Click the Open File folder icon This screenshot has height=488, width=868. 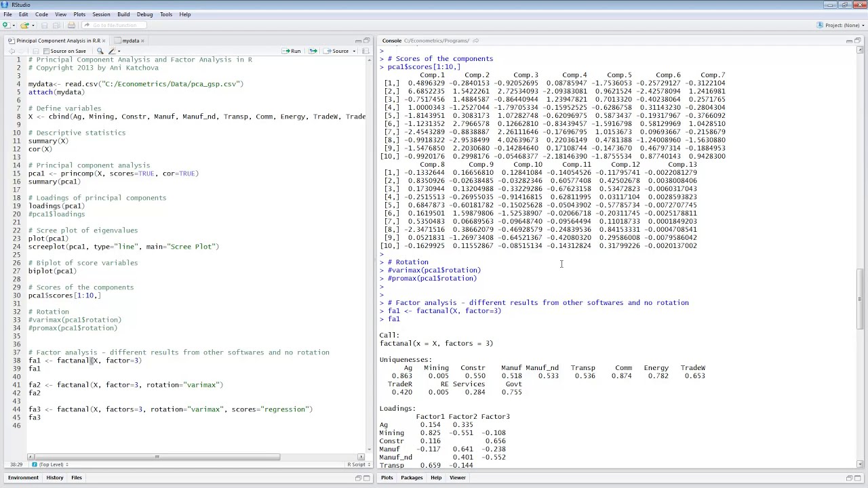[x=24, y=25]
